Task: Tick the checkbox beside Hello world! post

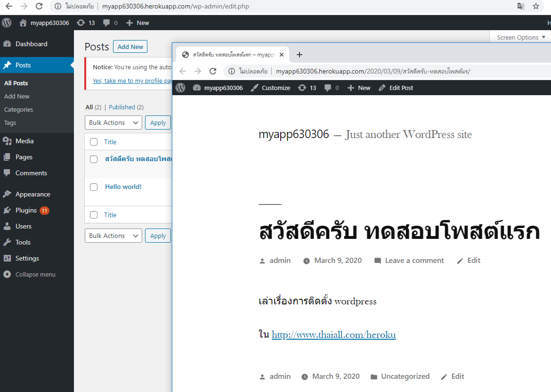Action: [94, 187]
